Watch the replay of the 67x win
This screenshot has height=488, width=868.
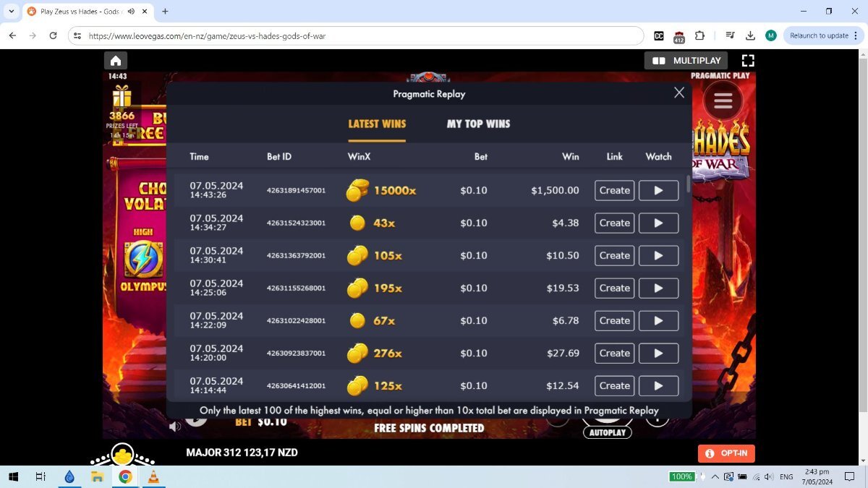pyautogui.click(x=658, y=320)
